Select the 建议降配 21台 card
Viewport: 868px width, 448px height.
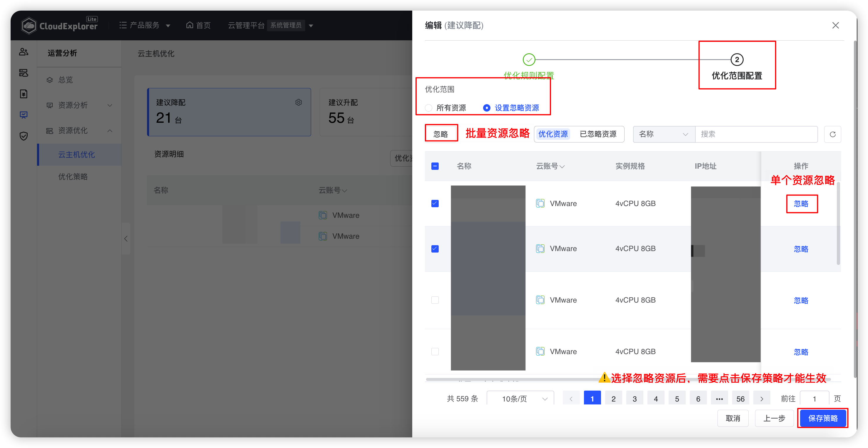[229, 112]
